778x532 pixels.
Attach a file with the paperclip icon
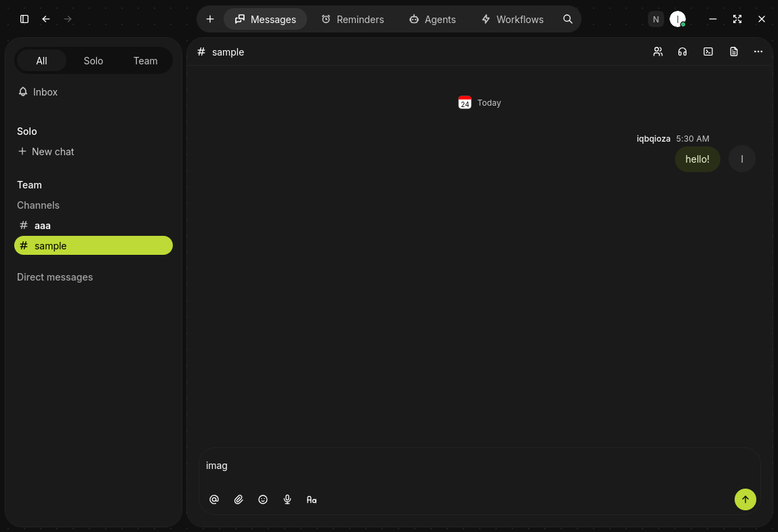click(239, 499)
